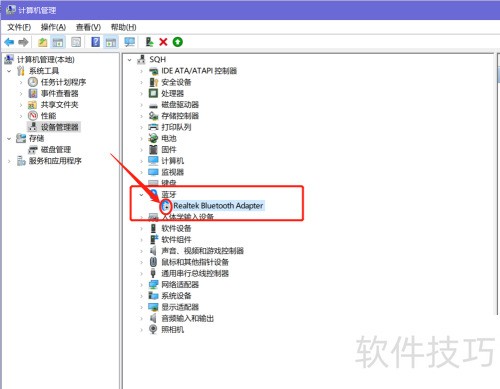Click the Back arrow toolbar icon
Screen dimensions: 500x389
(x=9, y=42)
